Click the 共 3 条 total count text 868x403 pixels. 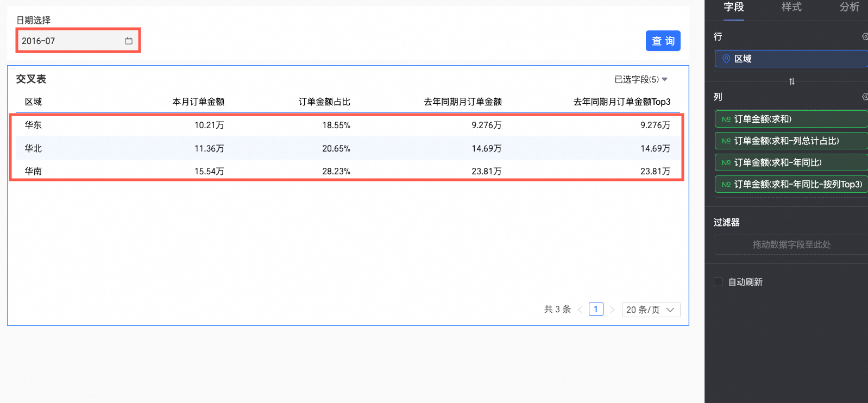(557, 309)
